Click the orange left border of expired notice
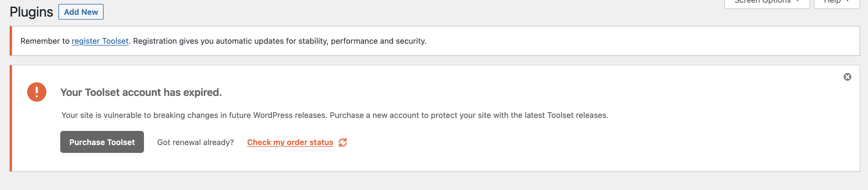The image size is (868, 190). coord(11,118)
